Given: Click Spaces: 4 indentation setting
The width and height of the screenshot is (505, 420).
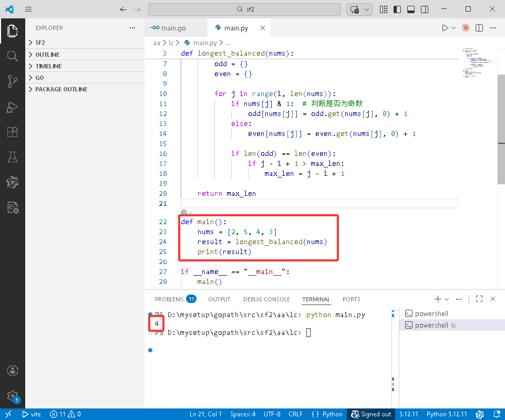Looking at the screenshot, I should click(x=243, y=414).
